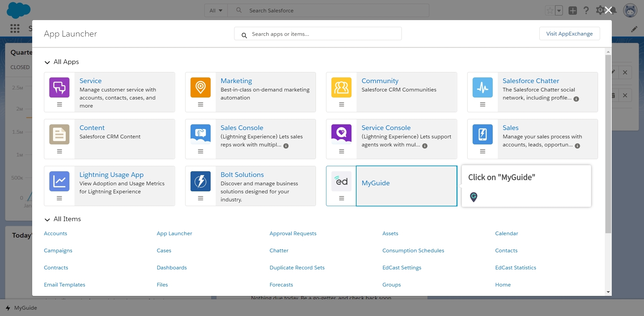This screenshot has width=644, height=316.
Task: Open the Approval Requests item link
Action: [x=293, y=233]
